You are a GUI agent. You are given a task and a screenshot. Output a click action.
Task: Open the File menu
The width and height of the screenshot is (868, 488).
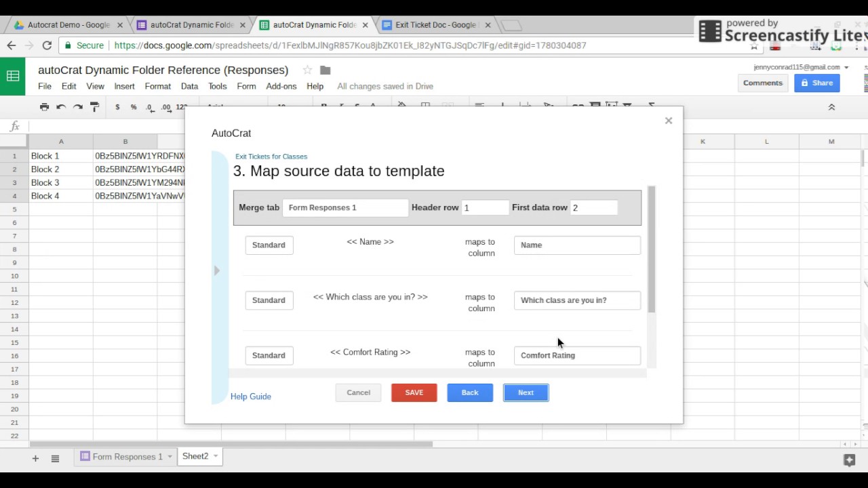(45, 86)
